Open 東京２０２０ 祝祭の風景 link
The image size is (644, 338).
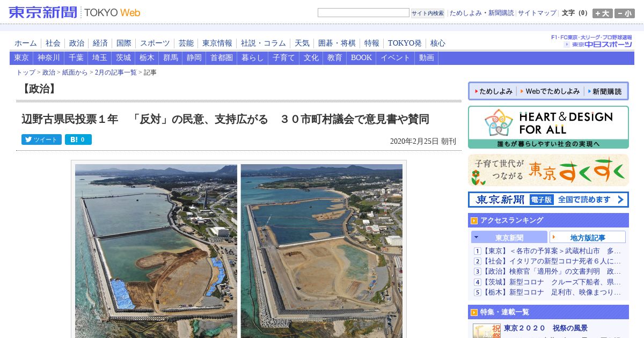click(x=546, y=328)
